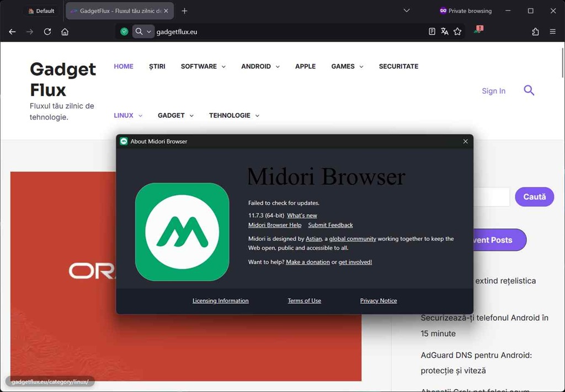Go back with the back arrow

tap(12, 31)
